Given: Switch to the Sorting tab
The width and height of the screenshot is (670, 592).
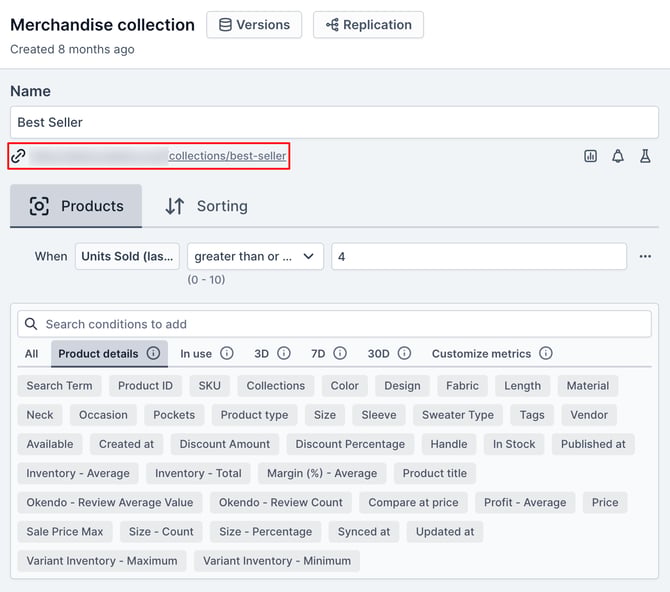Looking at the screenshot, I should pos(206,206).
